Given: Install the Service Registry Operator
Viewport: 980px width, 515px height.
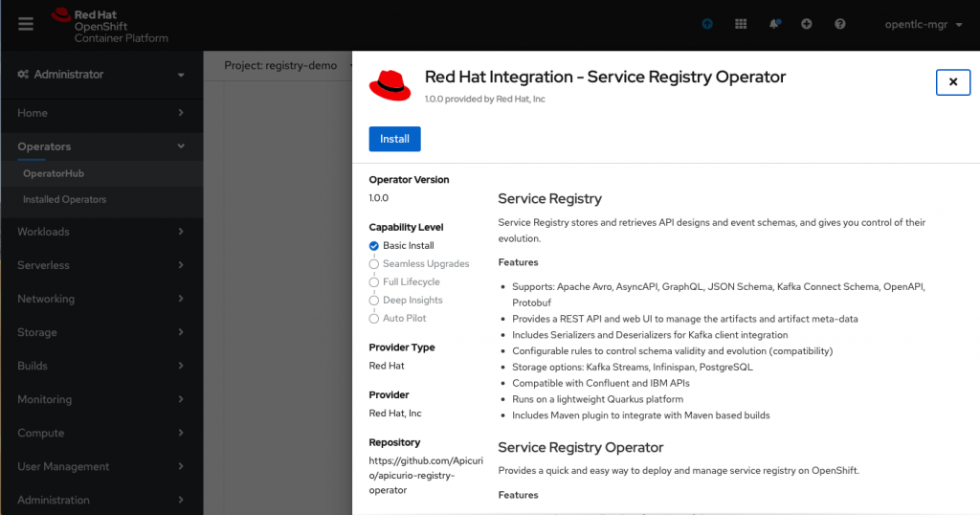Looking at the screenshot, I should (394, 139).
